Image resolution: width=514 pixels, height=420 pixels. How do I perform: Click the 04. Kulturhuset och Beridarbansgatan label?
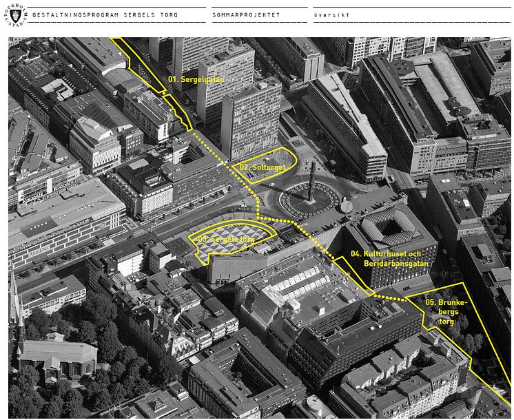coord(389,258)
